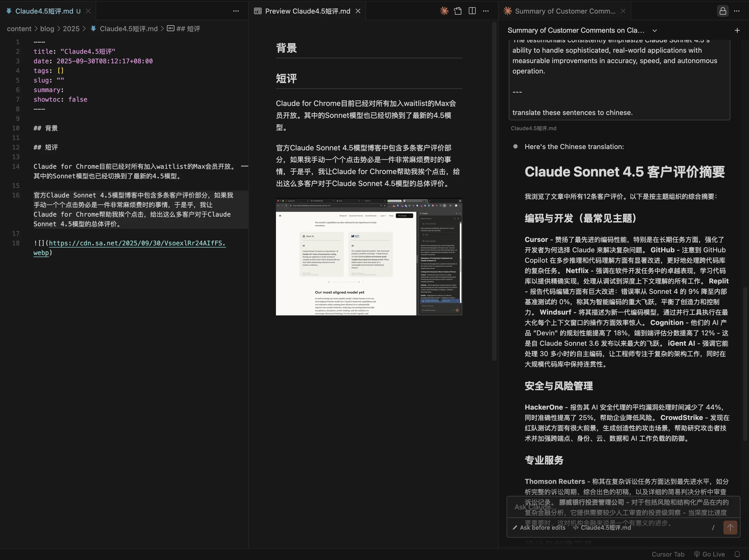
Task: Split the preview editor to the right
Action: pos(472,11)
